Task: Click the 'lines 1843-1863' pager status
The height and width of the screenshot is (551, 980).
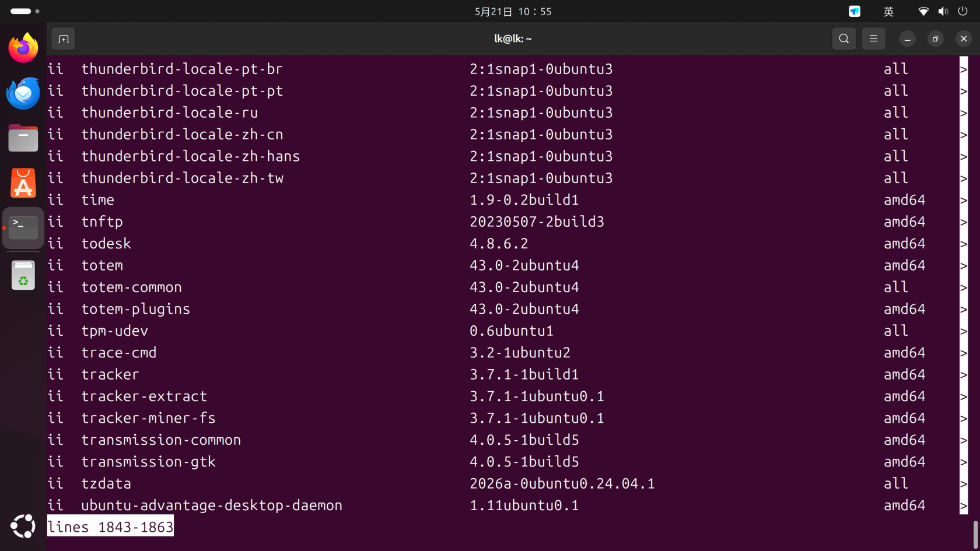Action: click(110, 527)
